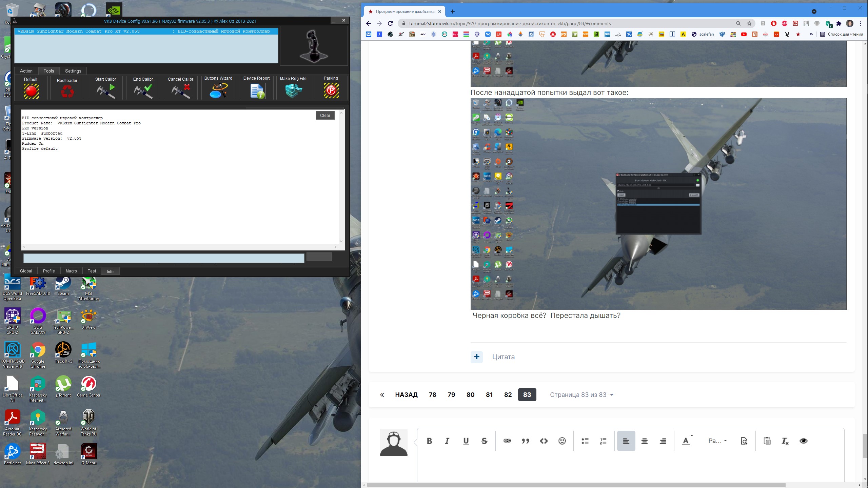This screenshot has width=868, height=488.
Task: Open the Bootloader tool
Action: pos(67,91)
